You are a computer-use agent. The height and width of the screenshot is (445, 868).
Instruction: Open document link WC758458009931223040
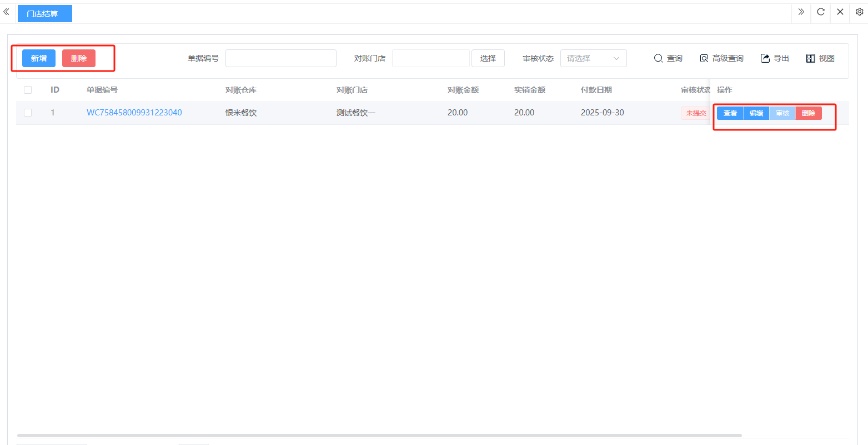[134, 113]
